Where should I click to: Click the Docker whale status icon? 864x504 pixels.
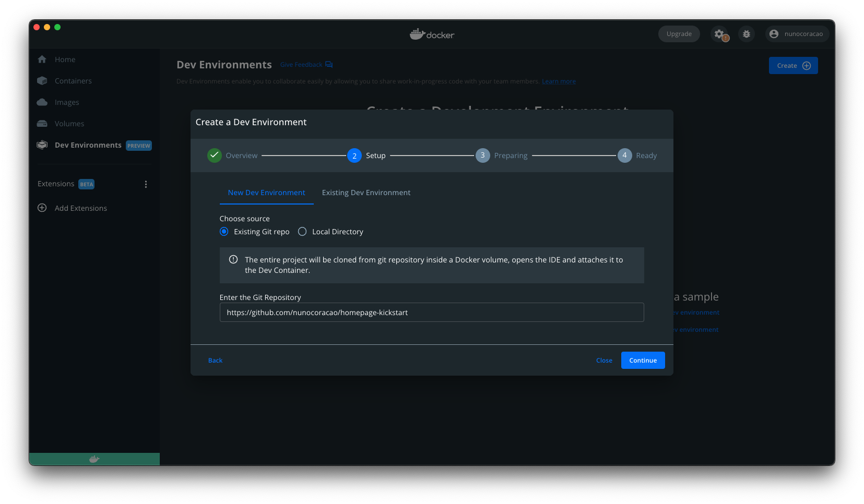click(94, 459)
